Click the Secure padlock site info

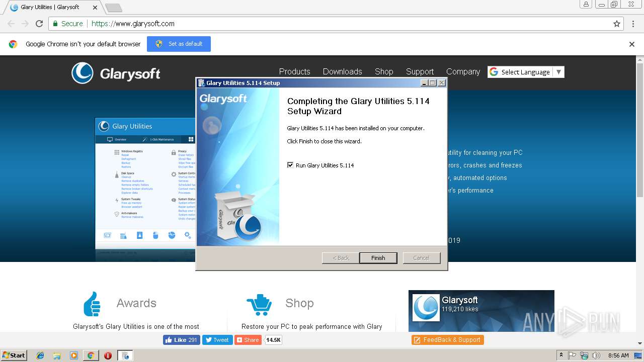click(68, 24)
